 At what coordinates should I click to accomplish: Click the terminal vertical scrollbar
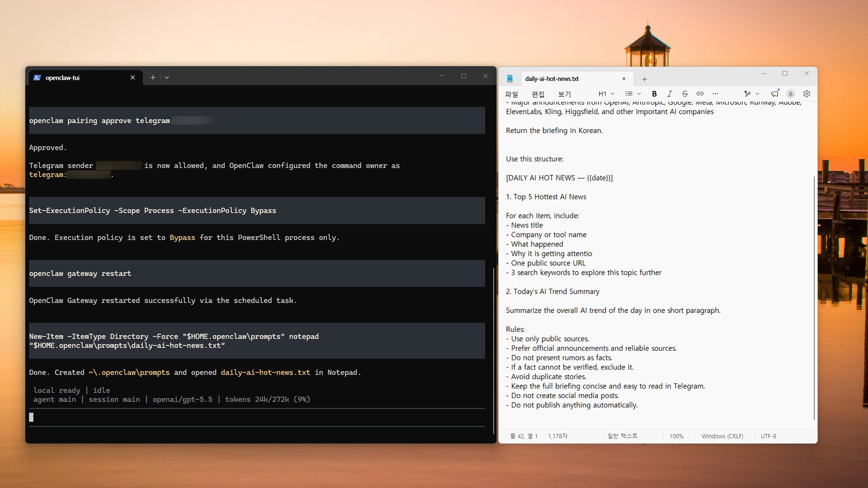[494, 350]
